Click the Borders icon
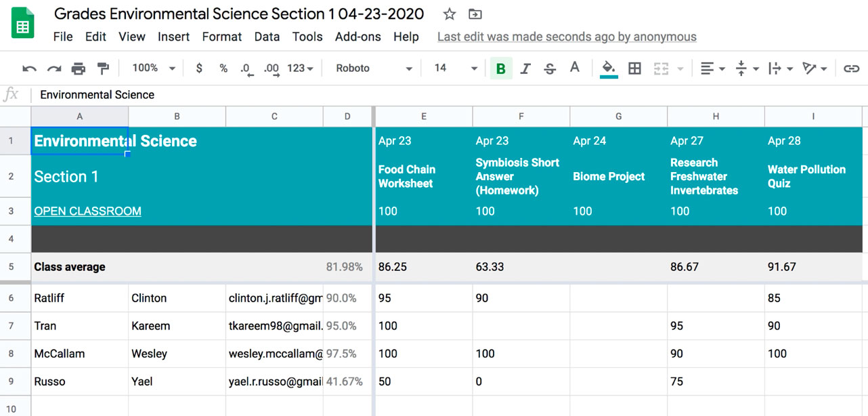This screenshot has height=416, width=868. coord(634,68)
